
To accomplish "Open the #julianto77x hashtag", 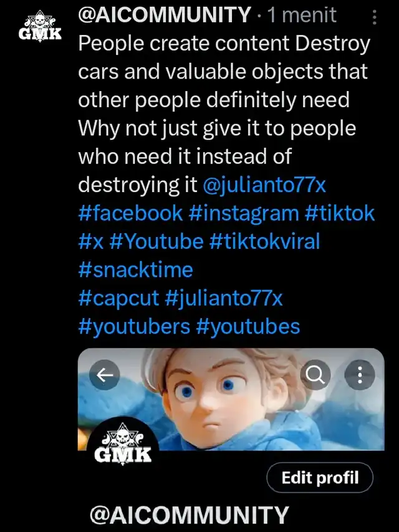I will (x=224, y=298).
